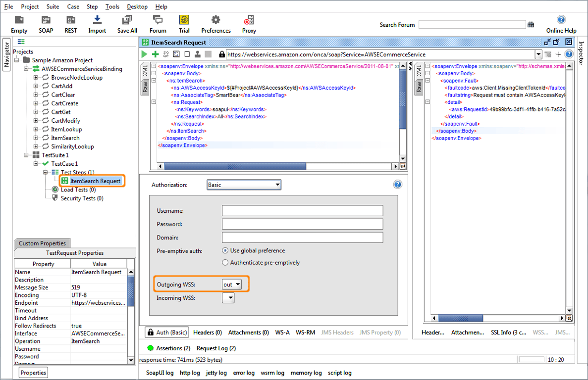This screenshot has width=588, height=380.
Task: Open Online Help icon
Action: [x=561, y=20]
